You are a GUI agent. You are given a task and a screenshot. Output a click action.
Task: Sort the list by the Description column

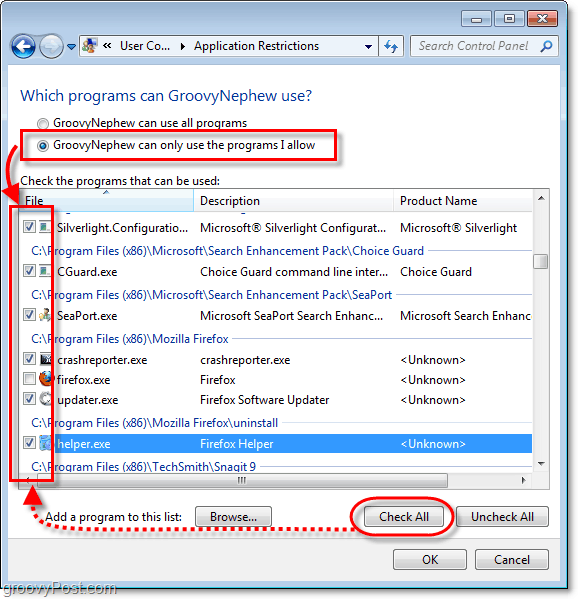(x=293, y=201)
